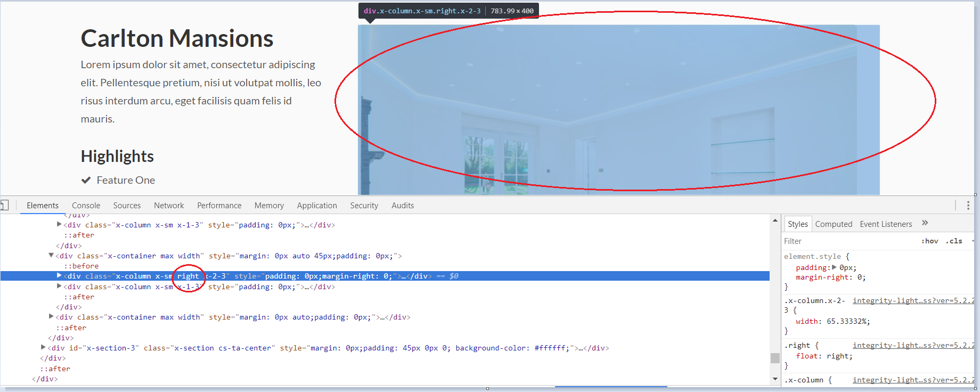Toggle the .cls class editor button
980x392 pixels.
pos(954,241)
